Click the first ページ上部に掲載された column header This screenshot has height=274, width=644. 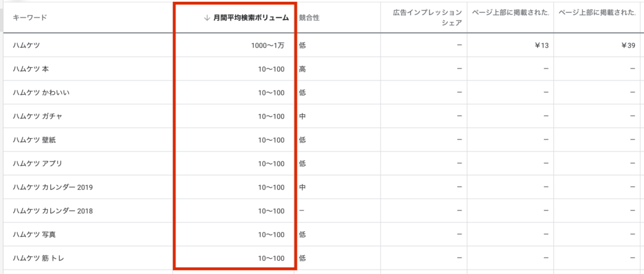click(510, 13)
